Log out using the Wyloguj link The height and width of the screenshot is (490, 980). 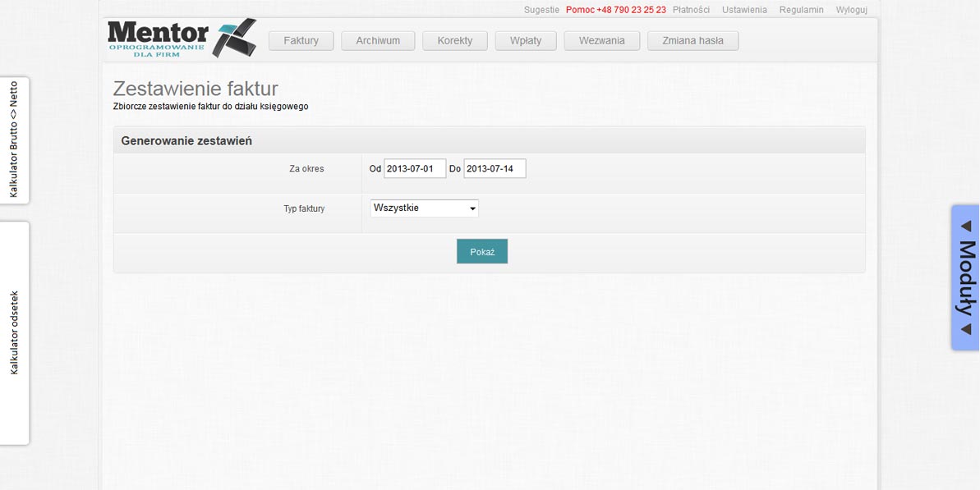(851, 10)
